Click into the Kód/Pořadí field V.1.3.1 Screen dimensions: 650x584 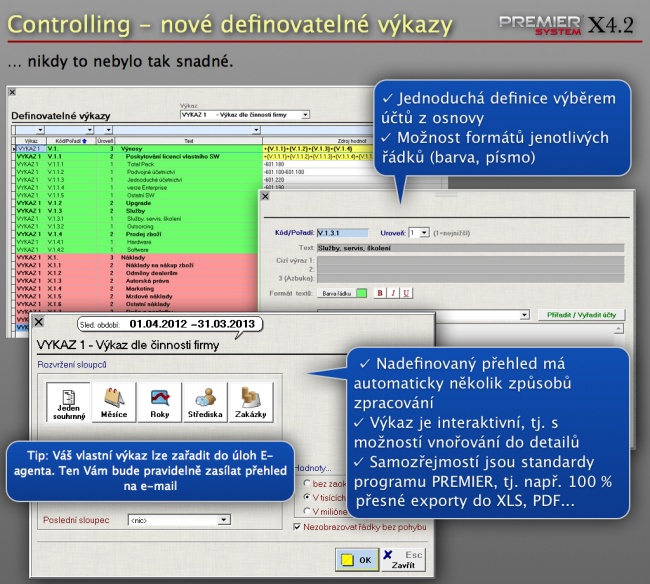point(342,233)
